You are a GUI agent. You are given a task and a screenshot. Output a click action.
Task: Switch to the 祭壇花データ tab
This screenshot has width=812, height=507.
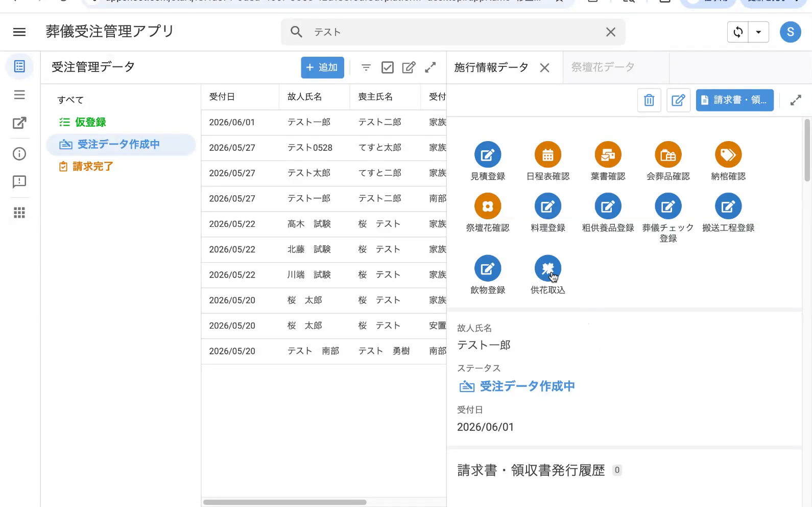pyautogui.click(x=603, y=67)
